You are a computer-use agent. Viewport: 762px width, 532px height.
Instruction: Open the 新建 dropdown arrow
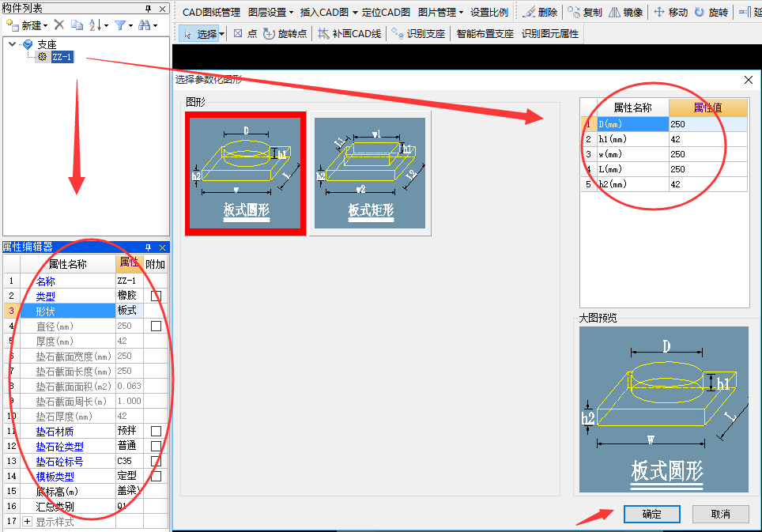(x=45, y=26)
